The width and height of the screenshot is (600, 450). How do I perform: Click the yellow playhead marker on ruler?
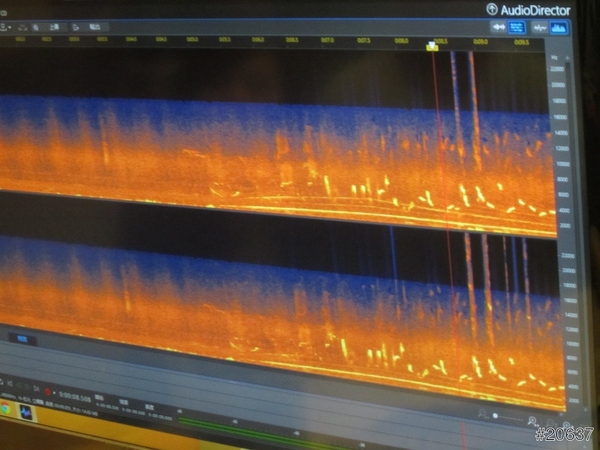point(432,45)
